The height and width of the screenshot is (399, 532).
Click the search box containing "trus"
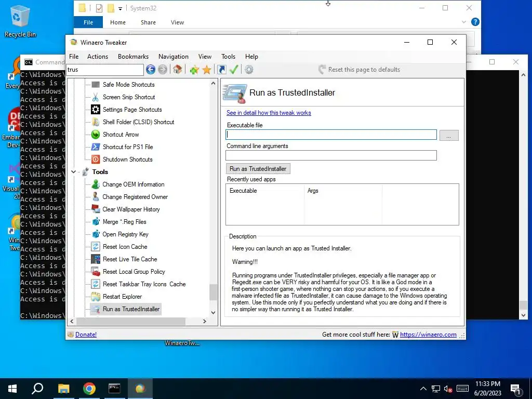pos(105,70)
